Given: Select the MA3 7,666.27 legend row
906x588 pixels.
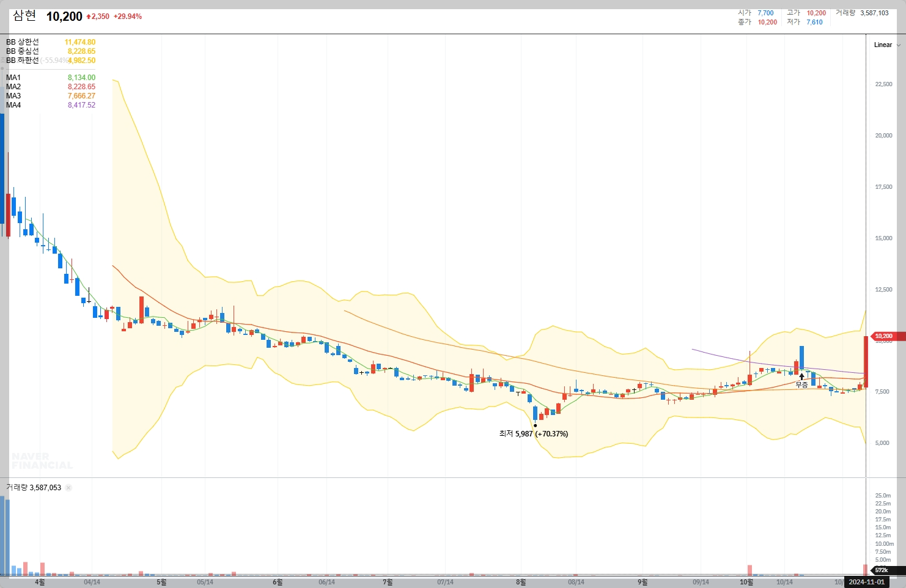Looking at the screenshot, I should click(51, 96).
